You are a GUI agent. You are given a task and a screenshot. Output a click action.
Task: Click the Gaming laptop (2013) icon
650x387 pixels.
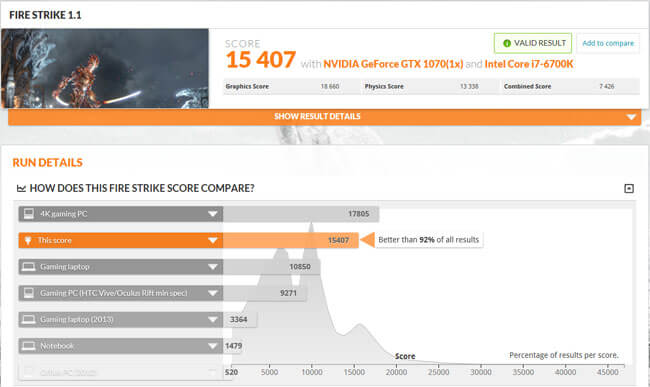(29, 319)
